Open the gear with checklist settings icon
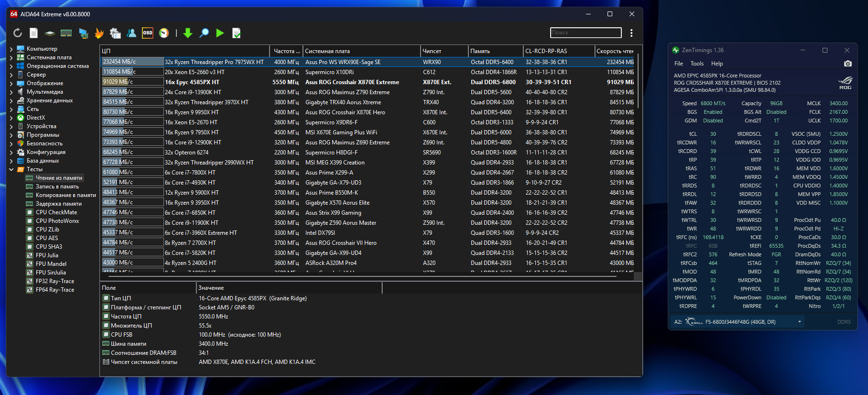 tap(115, 33)
